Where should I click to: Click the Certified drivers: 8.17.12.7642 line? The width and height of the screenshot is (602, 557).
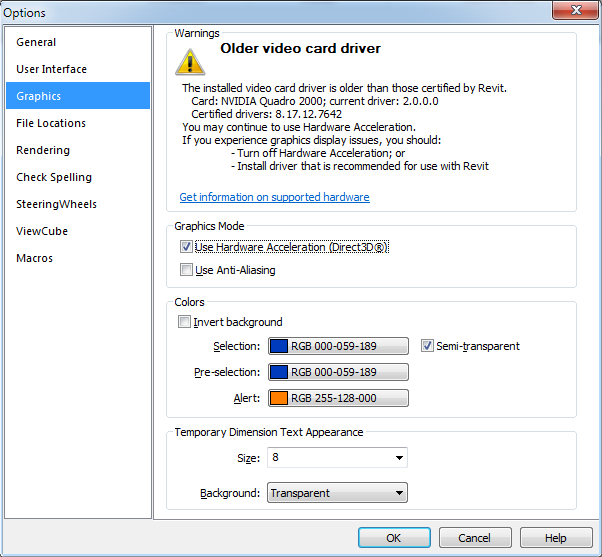tap(266, 114)
